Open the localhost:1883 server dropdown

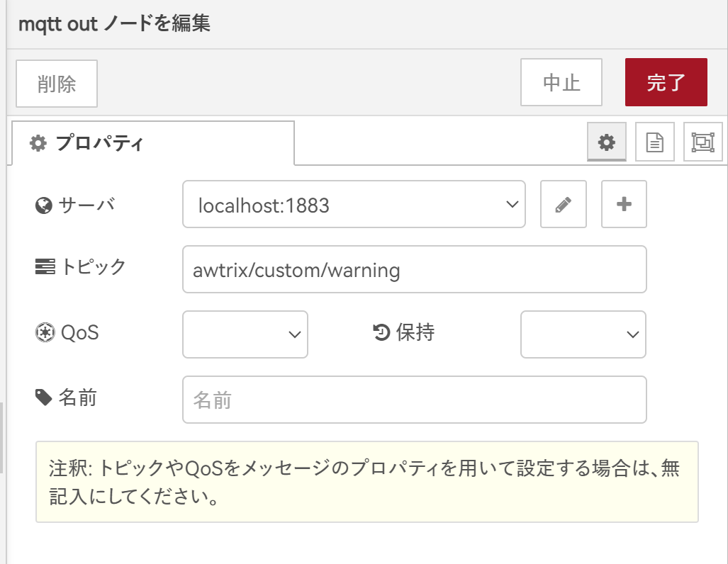coord(353,204)
